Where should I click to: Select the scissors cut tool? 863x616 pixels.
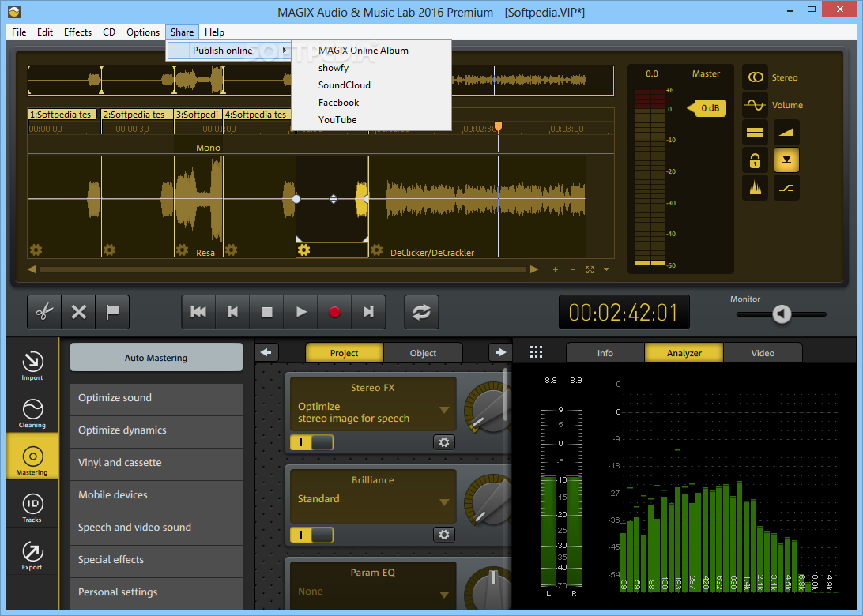coord(44,312)
